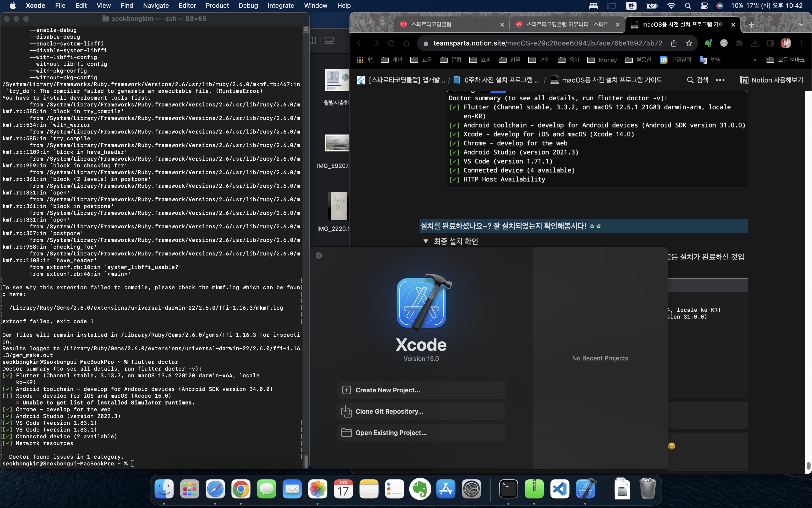Open Reminders from the Dock
This screenshot has height=508, width=812.
point(394,489)
